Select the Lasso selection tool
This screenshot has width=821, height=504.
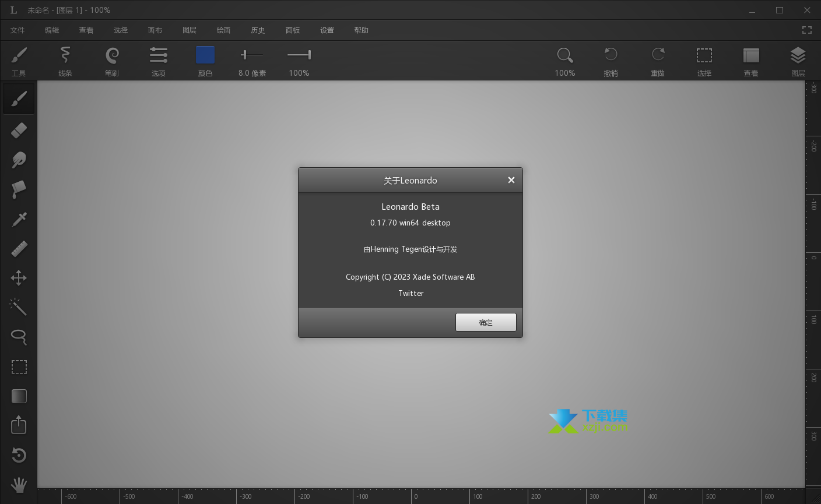point(19,337)
